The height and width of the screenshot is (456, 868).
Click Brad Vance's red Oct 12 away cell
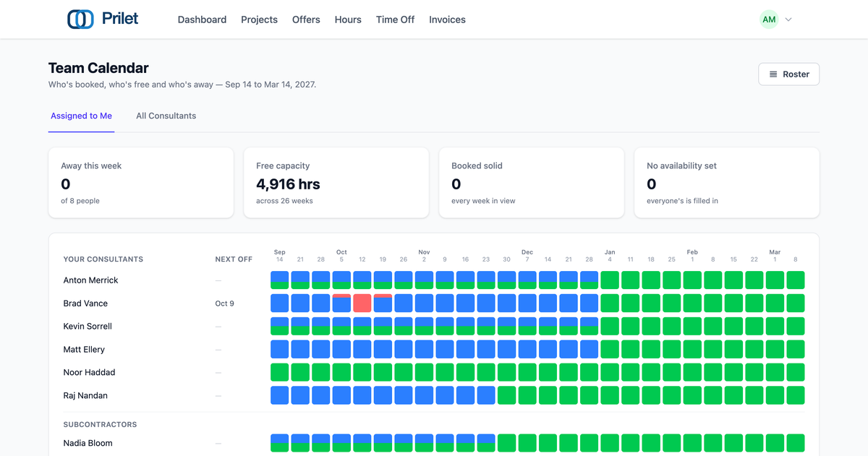pos(362,303)
